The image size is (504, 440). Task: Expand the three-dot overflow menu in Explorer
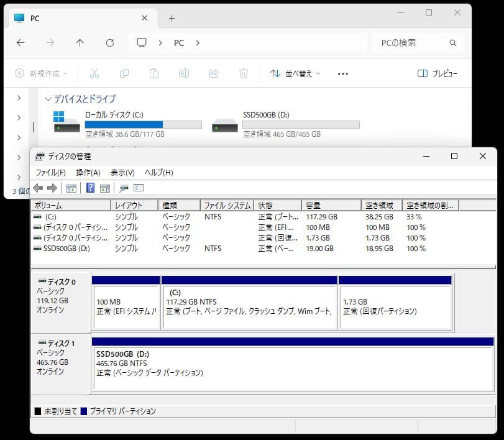pyautogui.click(x=342, y=73)
